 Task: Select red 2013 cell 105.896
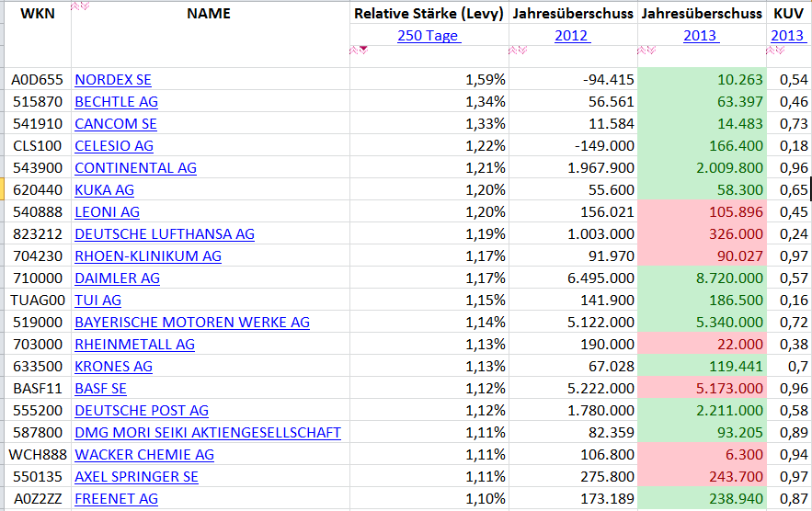(703, 212)
